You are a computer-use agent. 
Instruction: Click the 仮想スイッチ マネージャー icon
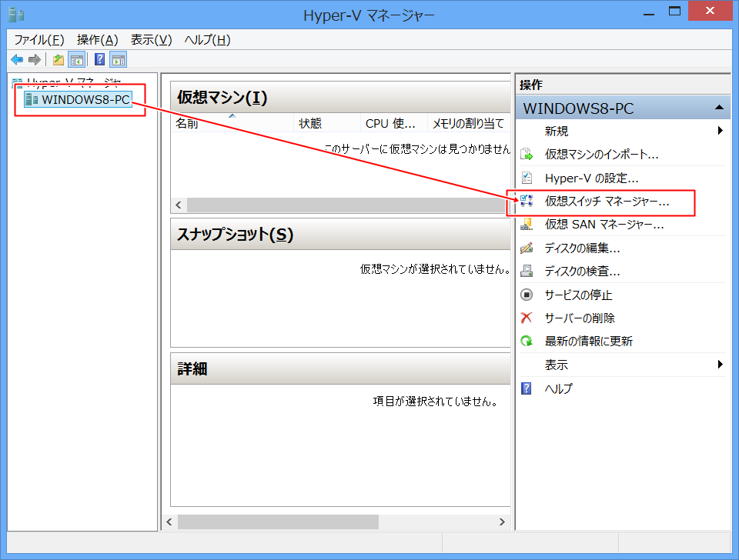[x=527, y=201]
